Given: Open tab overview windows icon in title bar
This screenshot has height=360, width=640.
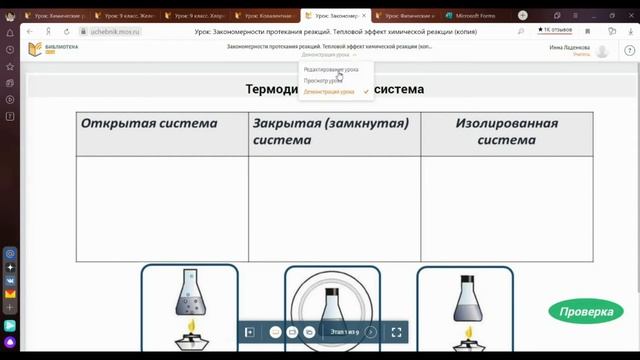Looking at the screenshot, I should (x=557, y=16).
